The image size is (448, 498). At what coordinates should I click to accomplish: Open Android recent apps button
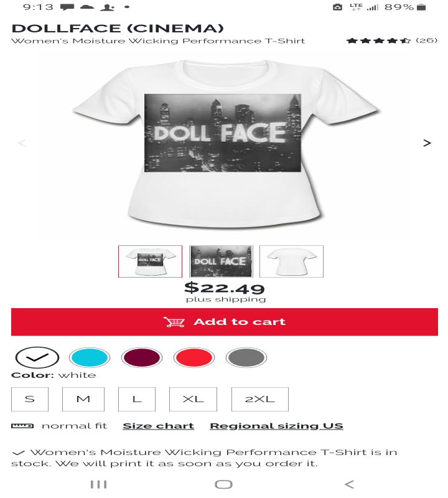coord(99,484)
